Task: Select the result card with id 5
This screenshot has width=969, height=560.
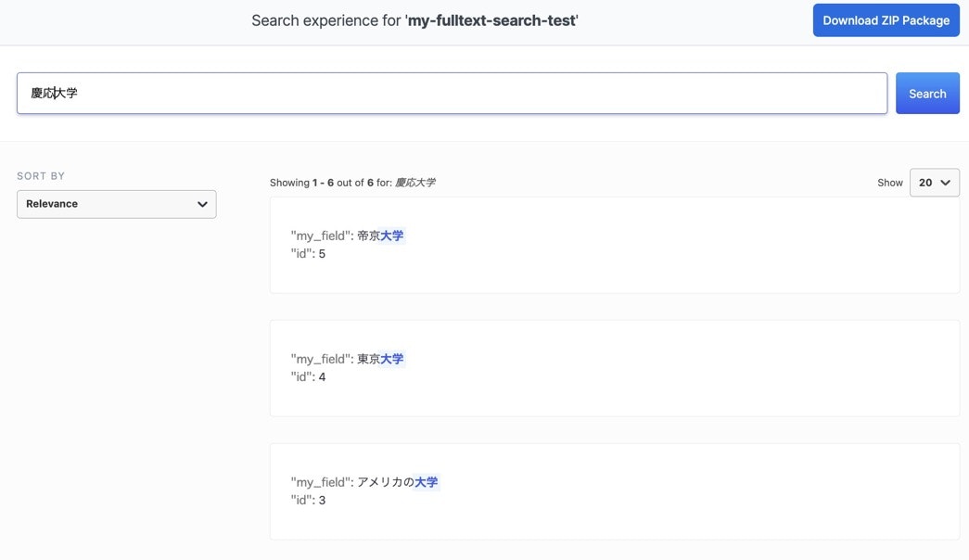Action: click(614, 246)
